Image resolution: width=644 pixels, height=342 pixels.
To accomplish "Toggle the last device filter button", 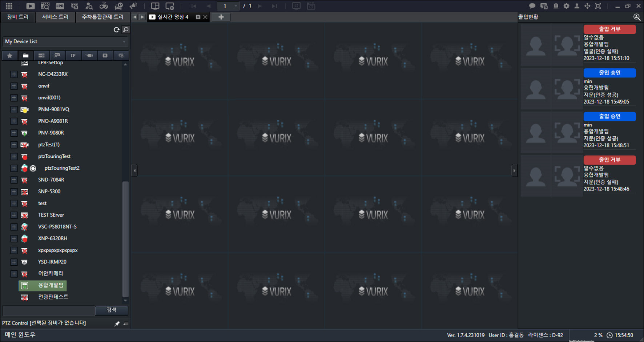I will pos(121,56).
